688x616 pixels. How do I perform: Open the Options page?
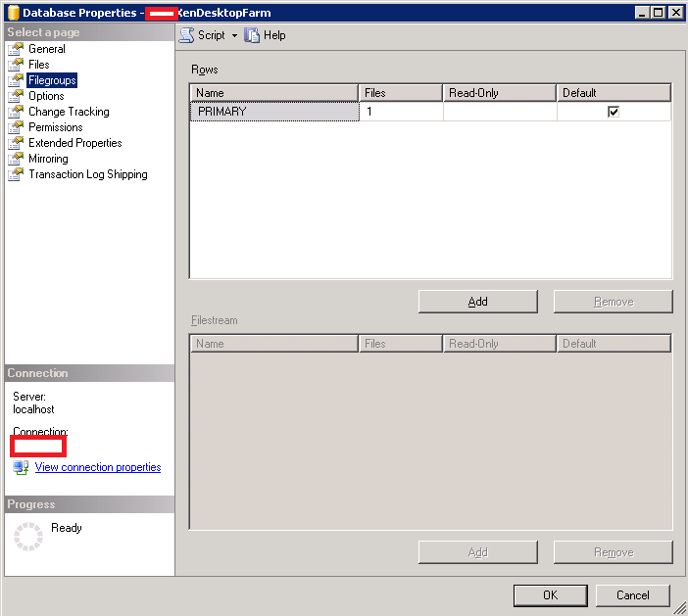pyautogui.click(x=46, y=96)
